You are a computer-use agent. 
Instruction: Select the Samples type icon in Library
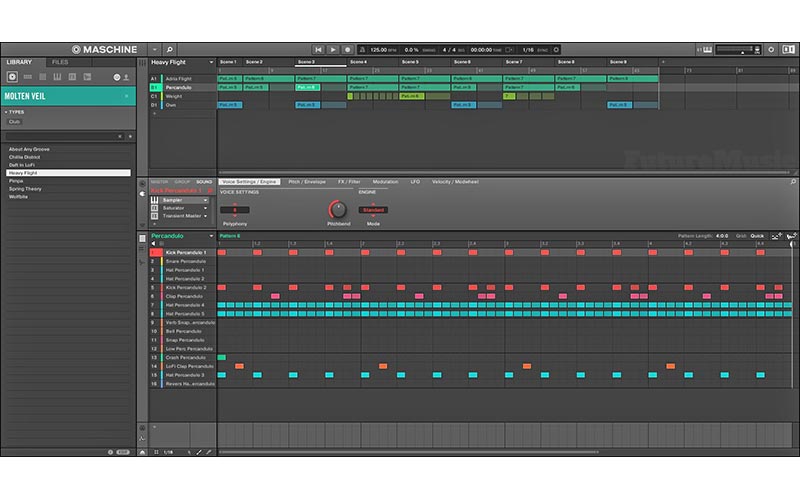pos(87,77)
